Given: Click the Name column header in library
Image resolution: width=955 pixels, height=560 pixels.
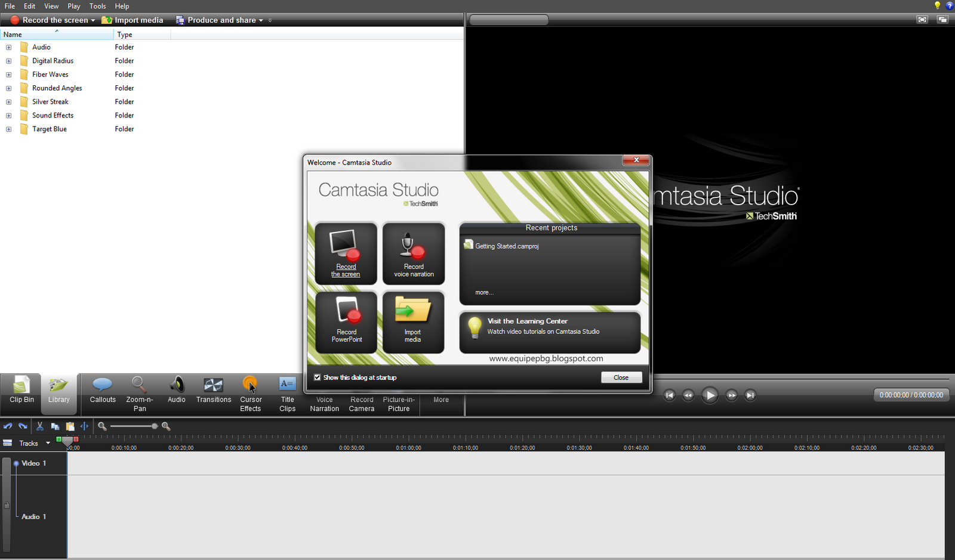Looking at the screenshot, I should pyautogui.click(x=57, y=35).
